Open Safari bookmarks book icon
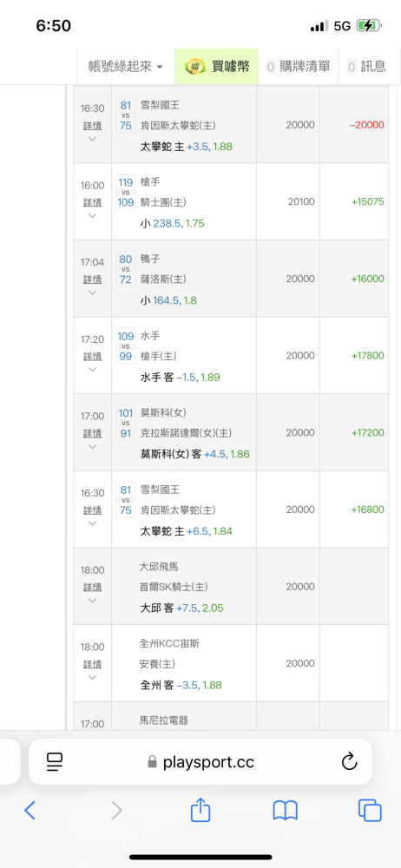 click(286, 811)
